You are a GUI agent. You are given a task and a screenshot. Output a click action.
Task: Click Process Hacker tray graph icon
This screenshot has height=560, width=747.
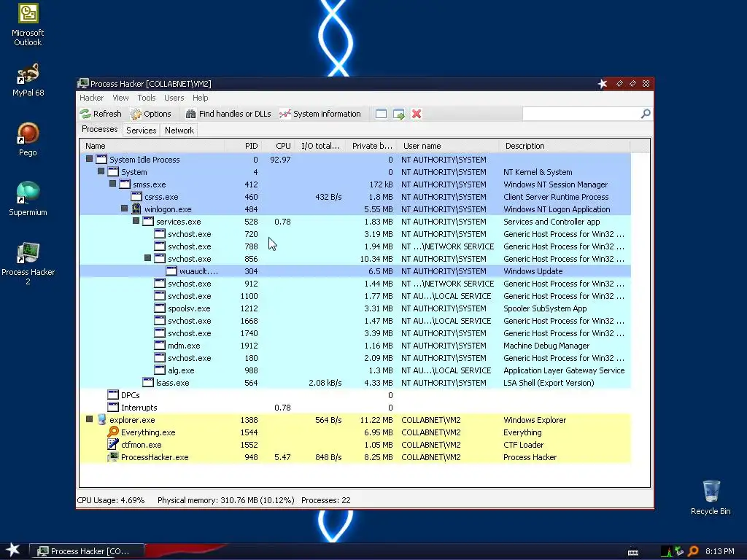point(667,551)
